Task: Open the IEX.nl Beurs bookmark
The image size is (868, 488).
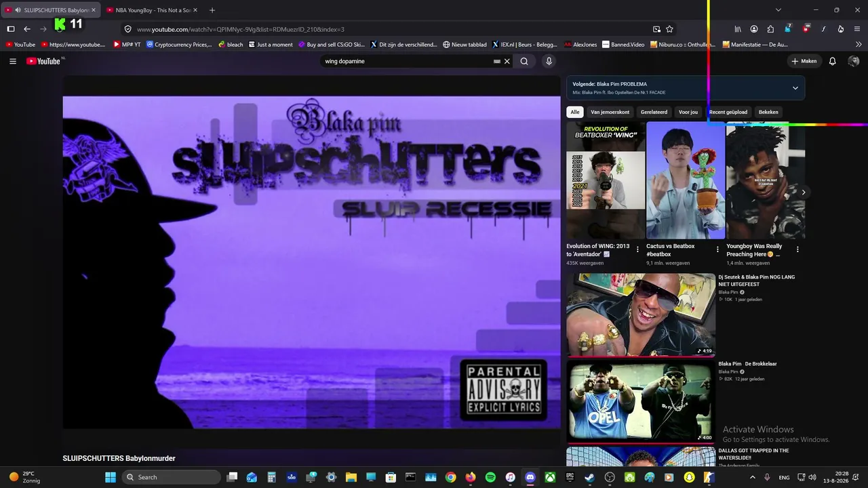Action: (x=525, y=45)
